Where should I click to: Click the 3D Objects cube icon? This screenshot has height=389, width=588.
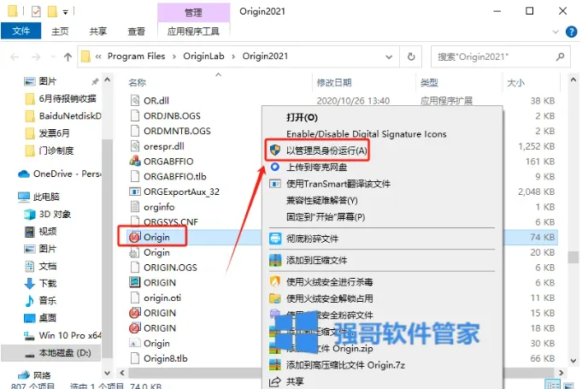click(x=30, y=215)
